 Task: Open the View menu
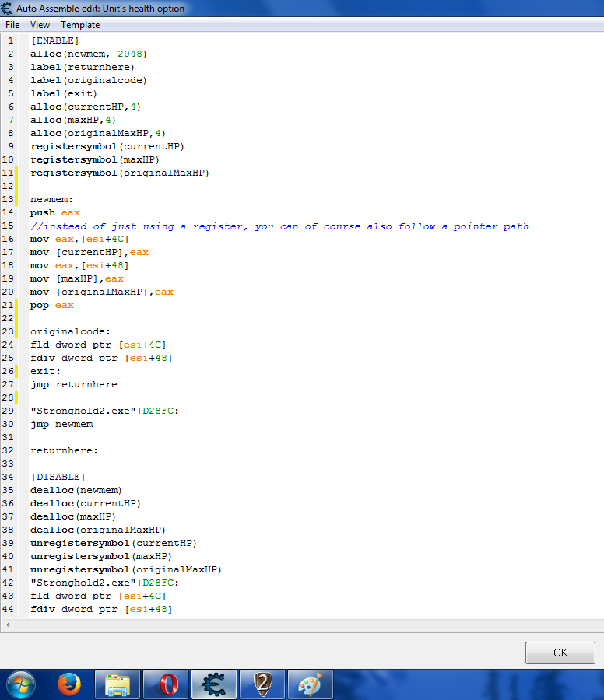click(x=40, y=25)
